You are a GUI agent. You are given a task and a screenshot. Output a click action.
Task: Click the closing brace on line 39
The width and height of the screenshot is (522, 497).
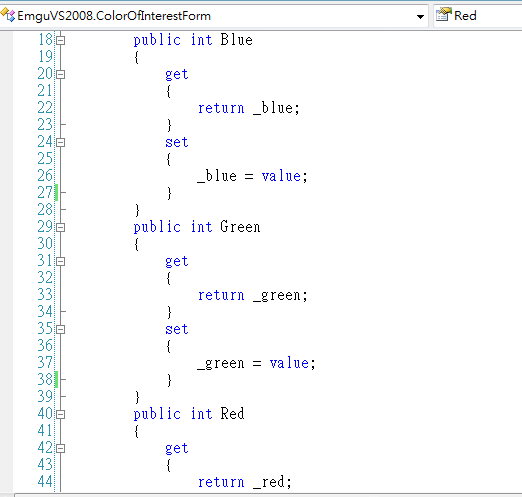(x=137, y=397)
